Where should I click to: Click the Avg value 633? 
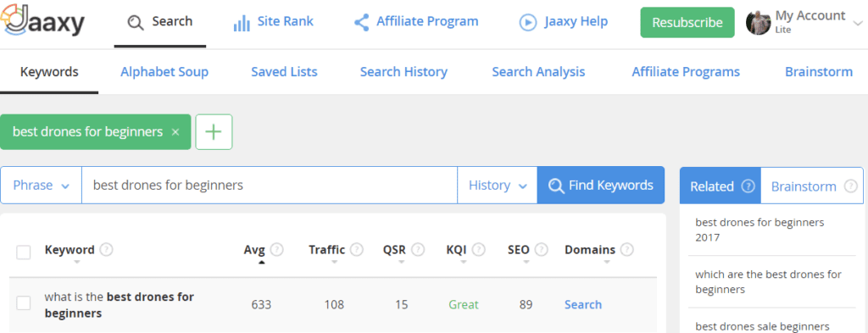pyautogui.click(x=261, y=305)
